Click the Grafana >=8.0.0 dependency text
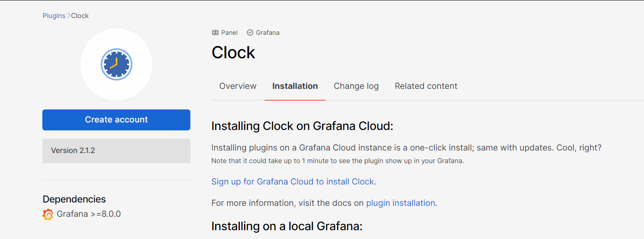Screen dimensions: 644x239 click(x=89, y=214)
